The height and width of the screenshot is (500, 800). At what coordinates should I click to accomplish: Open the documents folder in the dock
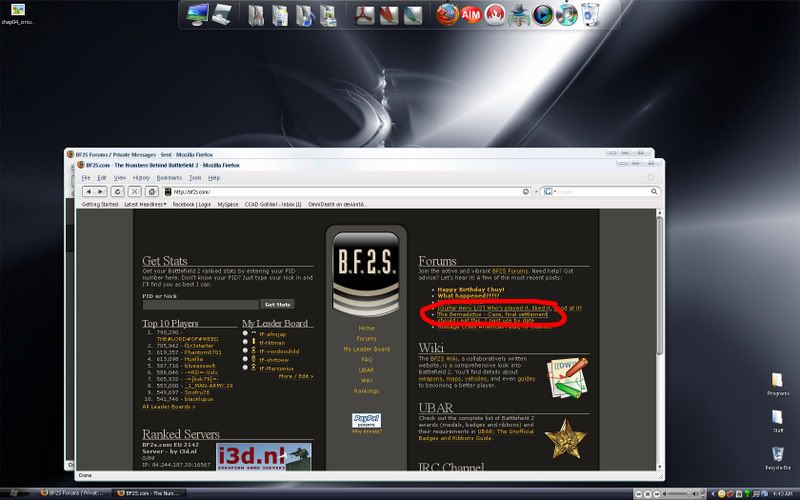click(x=280, y=15)
